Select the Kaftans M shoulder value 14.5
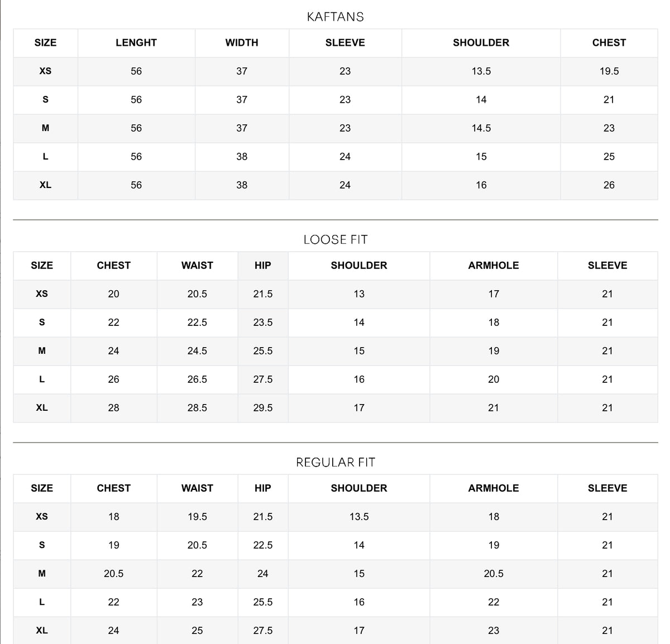The height and width of the screenshot is (644, 670). [x=481, y=128]
